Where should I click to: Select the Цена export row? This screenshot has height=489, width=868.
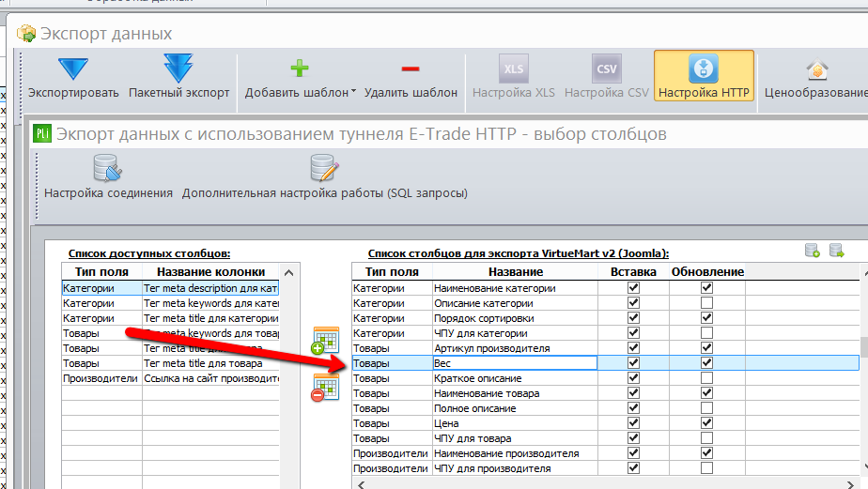[605, 423]
